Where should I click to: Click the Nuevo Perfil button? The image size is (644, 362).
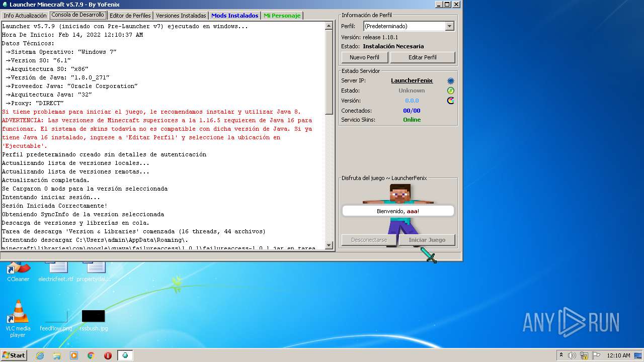[x=365, y=57]
